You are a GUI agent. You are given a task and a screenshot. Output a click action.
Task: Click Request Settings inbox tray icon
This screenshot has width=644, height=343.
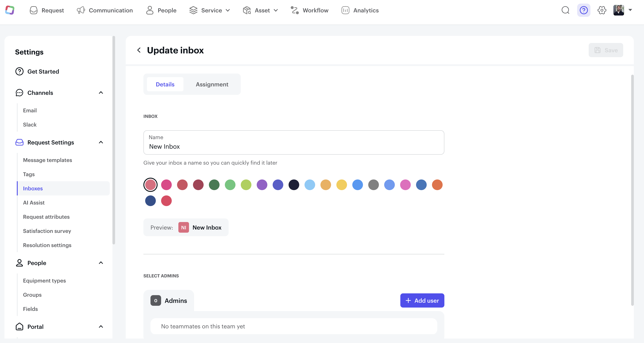pos(19,142)
